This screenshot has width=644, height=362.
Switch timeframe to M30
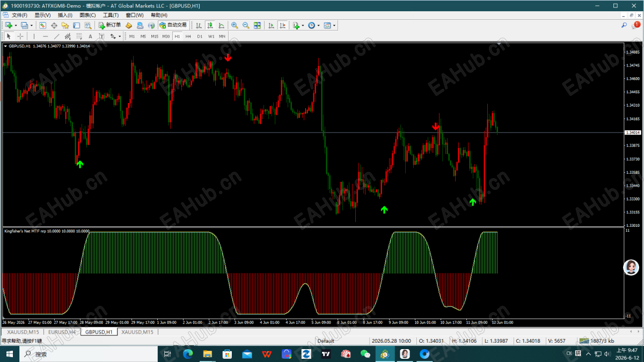click(x=166, y=36)
